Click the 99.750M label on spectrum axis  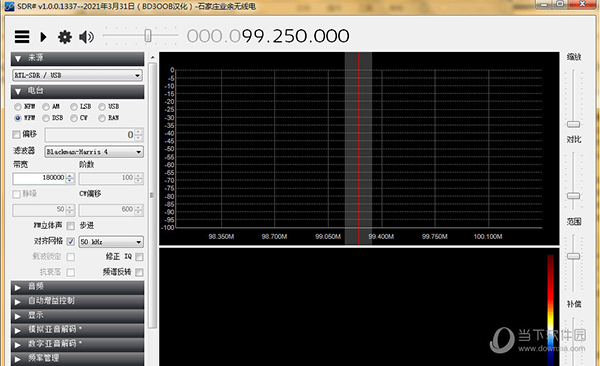(x=434, y=237)
